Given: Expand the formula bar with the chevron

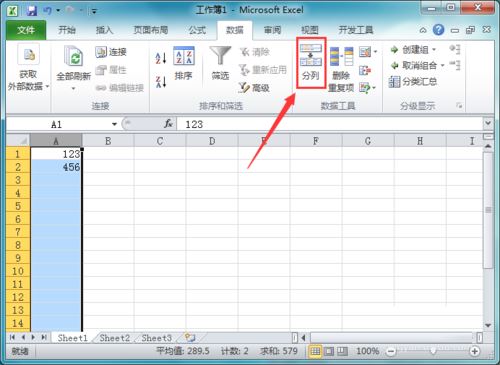Looking at the screenshot, I should coord(488,123).
